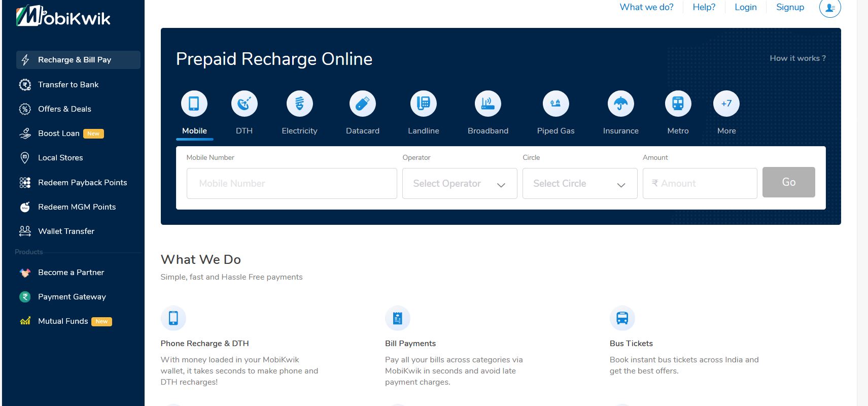Click the chart icon beside Mutual Funds

tap(25, 321)
